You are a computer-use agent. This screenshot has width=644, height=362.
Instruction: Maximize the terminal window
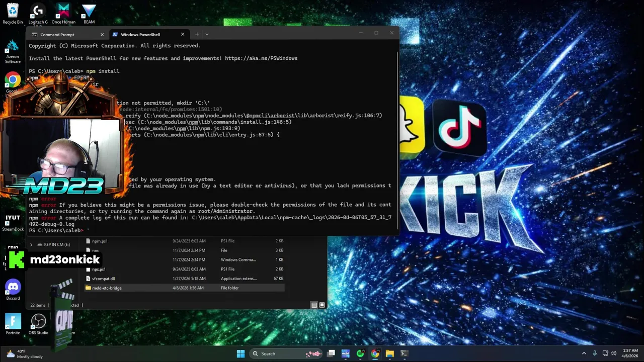point(376,33)
